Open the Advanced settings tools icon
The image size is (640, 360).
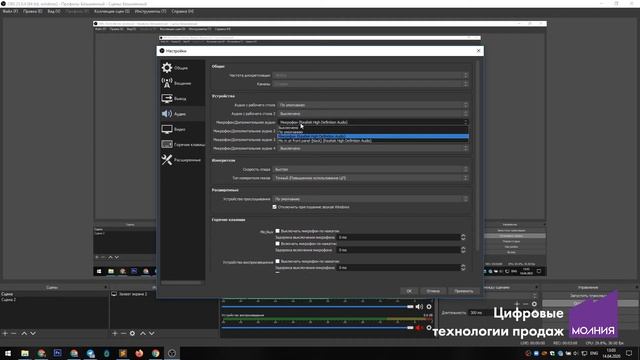[x=167, y=160]
